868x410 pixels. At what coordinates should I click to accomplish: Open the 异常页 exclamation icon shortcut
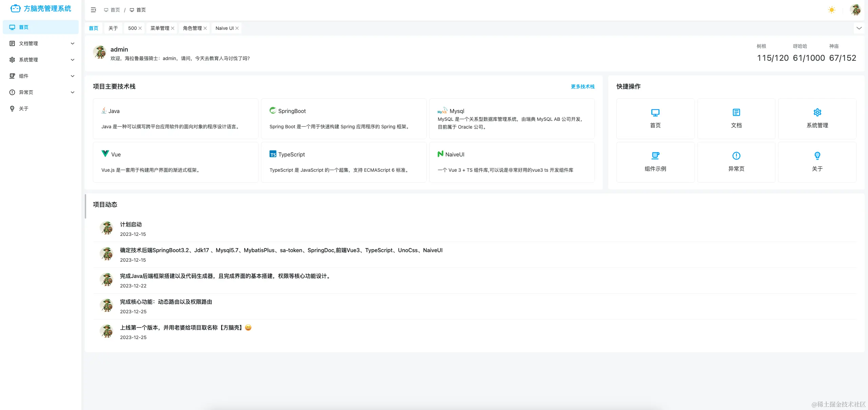tap(736, 156)
